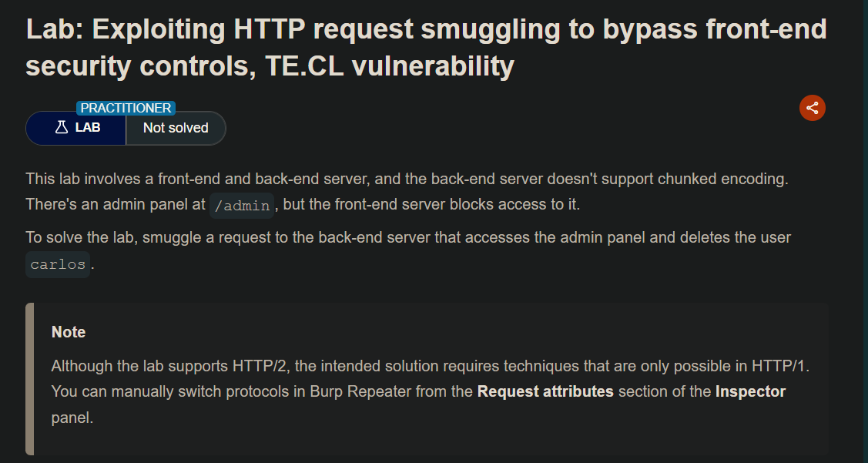The image size is (868, 463).
Task: Click the orange share icon
Action: click(812, 108)
